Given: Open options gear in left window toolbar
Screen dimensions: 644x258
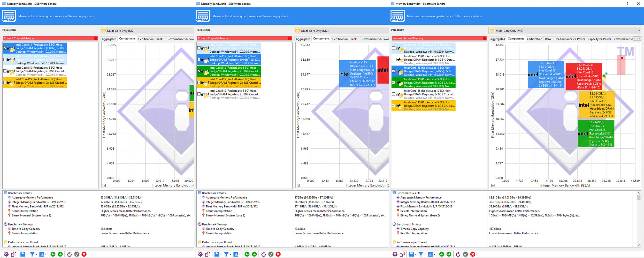Looking at the screenshot, I should click(6, 254).
